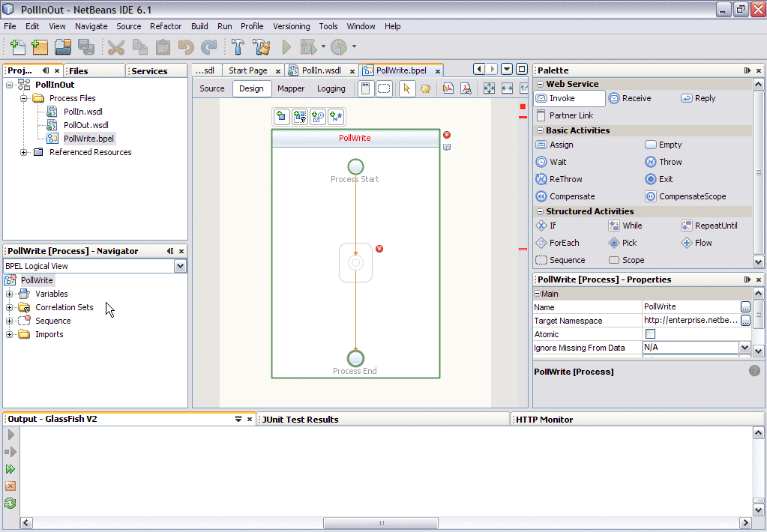Open the BPEL Logical View dropdown
The image size is (767, 532).
(179, 266)
